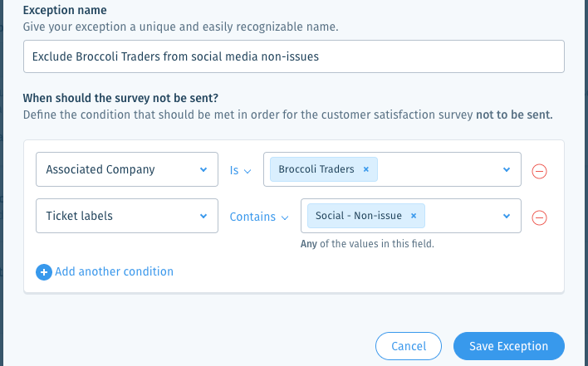
Task: Remove the Ticket labels condition row
Action: tap(539, 217)
